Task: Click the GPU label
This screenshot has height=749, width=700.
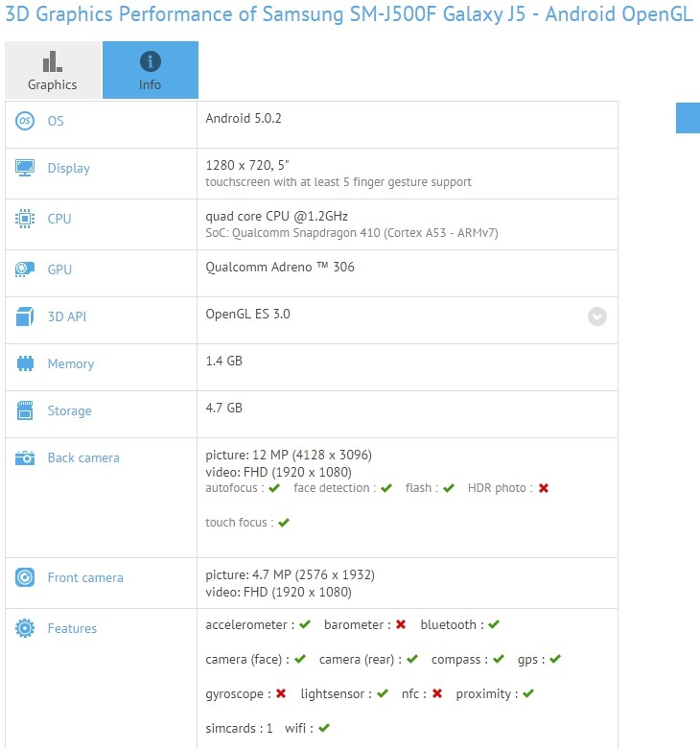Action: pos(59,269)
